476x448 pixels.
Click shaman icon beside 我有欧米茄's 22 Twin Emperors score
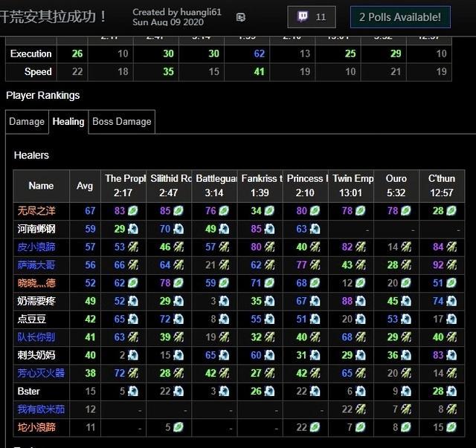[x=361, y=409]
